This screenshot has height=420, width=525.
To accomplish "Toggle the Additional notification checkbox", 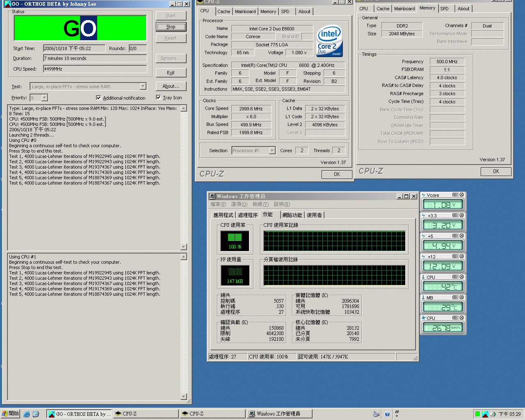I will pyautogui.click(x=98, y=98).
